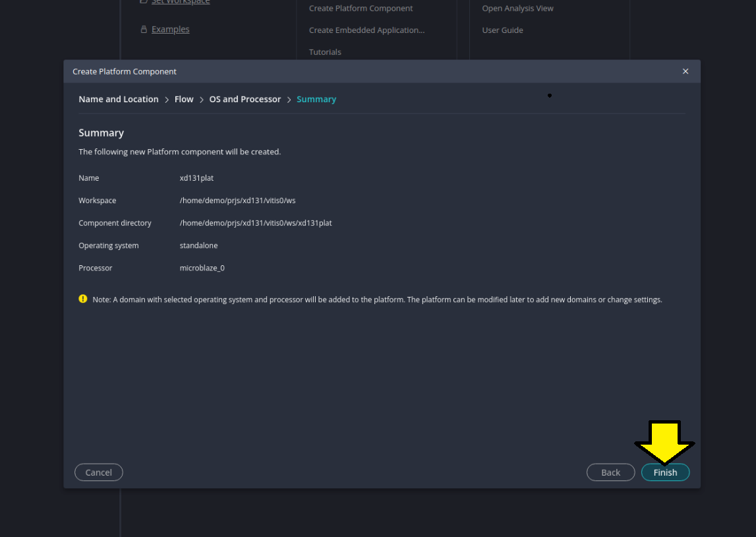Viewport: 756px width, 537px height.
Task: Click the Set Workspace folder icon
Action: click(x=143, y=2)
